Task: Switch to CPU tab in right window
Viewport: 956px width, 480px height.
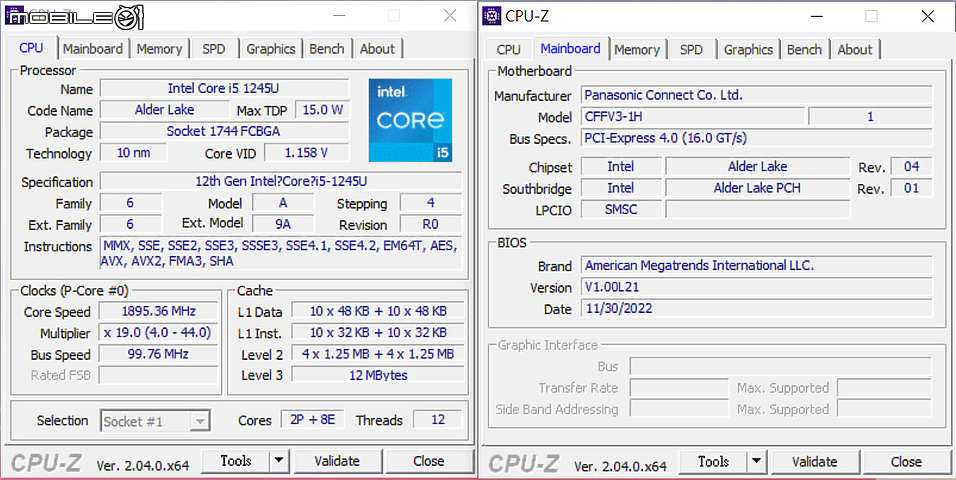Action: (x=508, y=49)
